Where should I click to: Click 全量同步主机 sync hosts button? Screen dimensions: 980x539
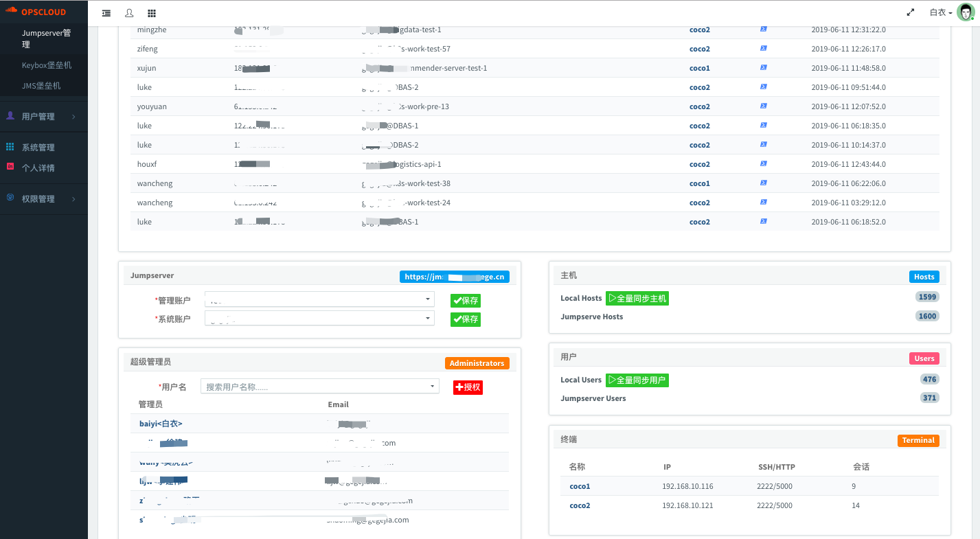[x=637, y=299]
